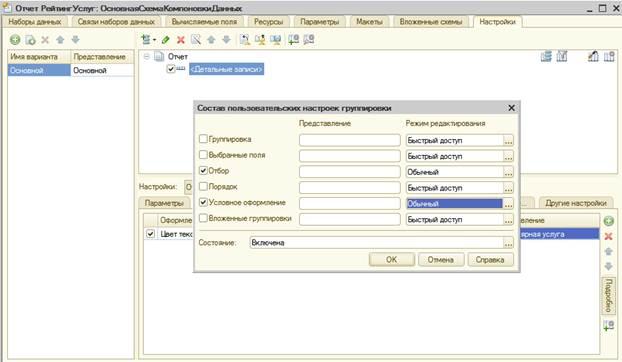Open edit mode selector for Порядок

508,188
